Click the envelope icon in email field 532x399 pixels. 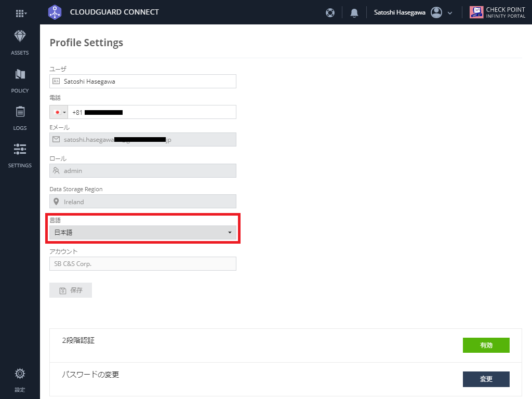[x=56, y=139]
